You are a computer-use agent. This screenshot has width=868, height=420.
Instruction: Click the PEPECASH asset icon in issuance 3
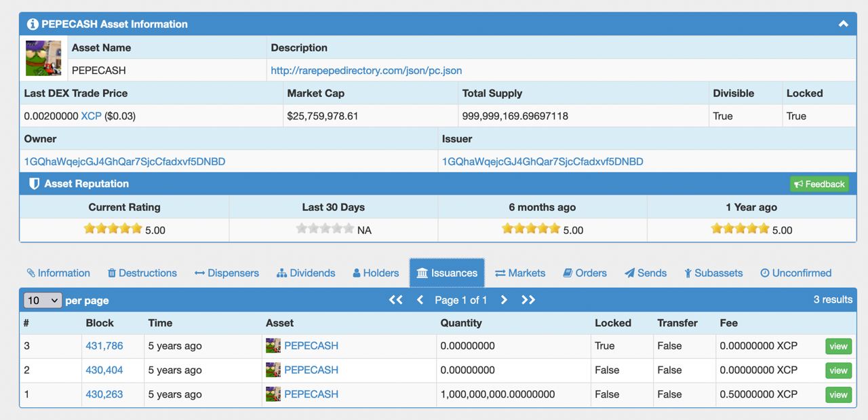click(273, 345)
